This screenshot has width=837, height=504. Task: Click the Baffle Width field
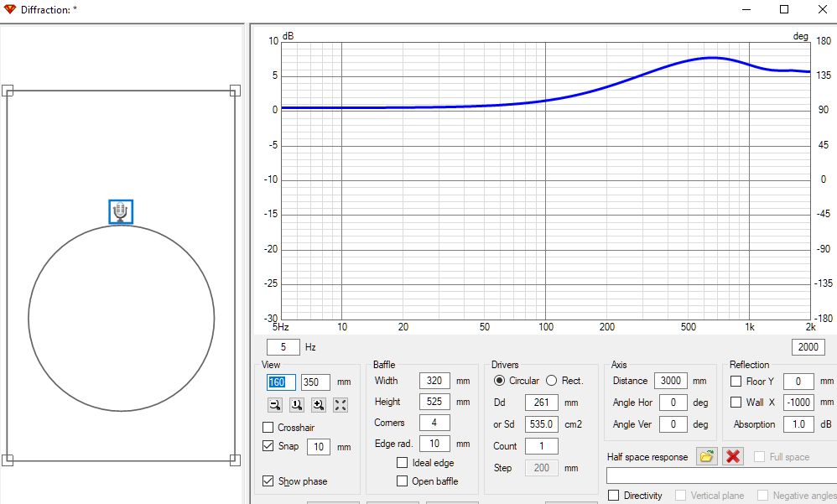pyautogui.click(x=434, y=381)
